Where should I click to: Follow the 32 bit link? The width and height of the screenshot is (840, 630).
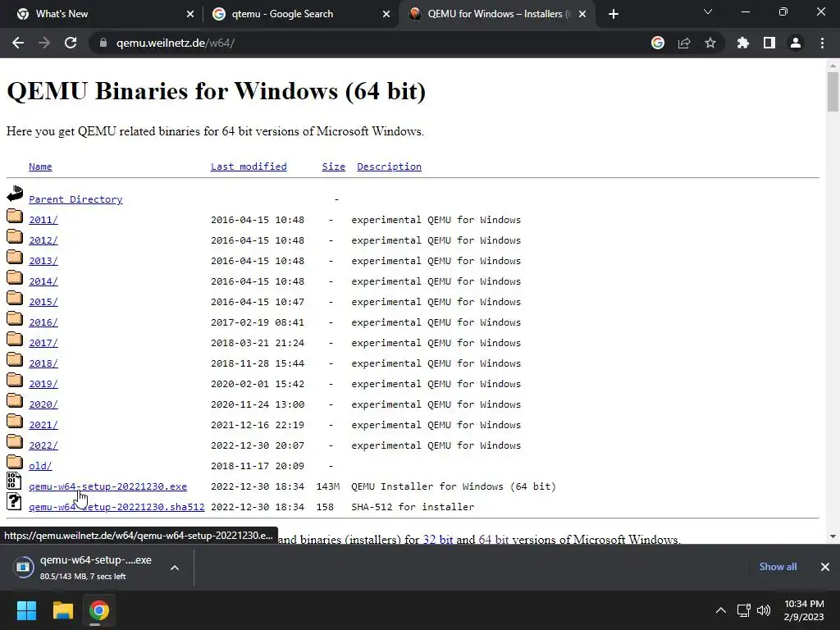point(438,540)
